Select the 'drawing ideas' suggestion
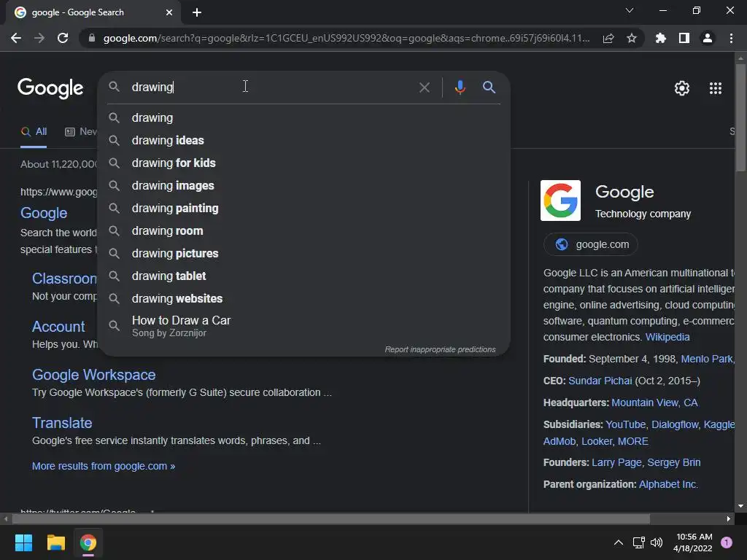 click(304, 141)
